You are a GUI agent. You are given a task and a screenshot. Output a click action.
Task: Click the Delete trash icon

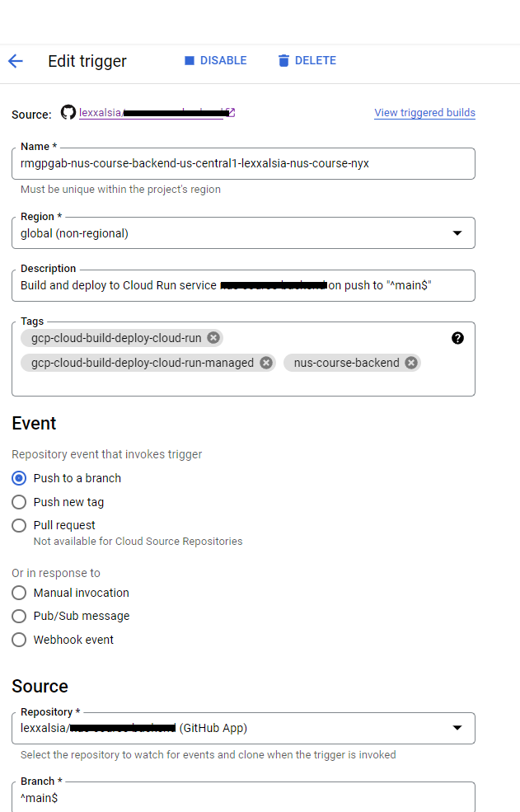point(283,60)
